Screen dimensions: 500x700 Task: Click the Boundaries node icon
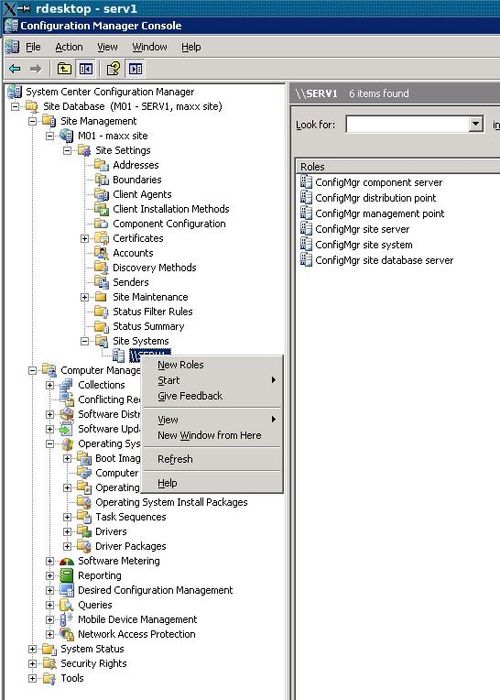[101, 179]
